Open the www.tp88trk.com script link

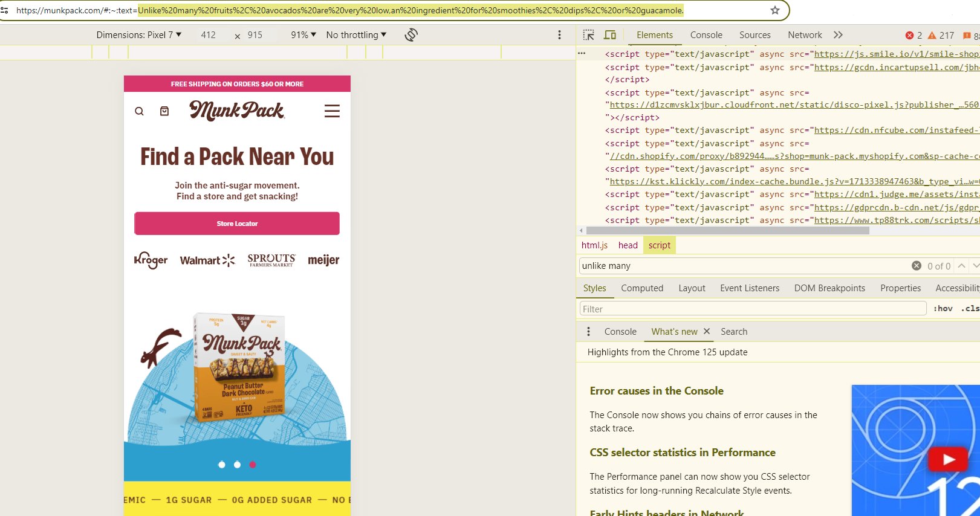[x=897, y=220]
